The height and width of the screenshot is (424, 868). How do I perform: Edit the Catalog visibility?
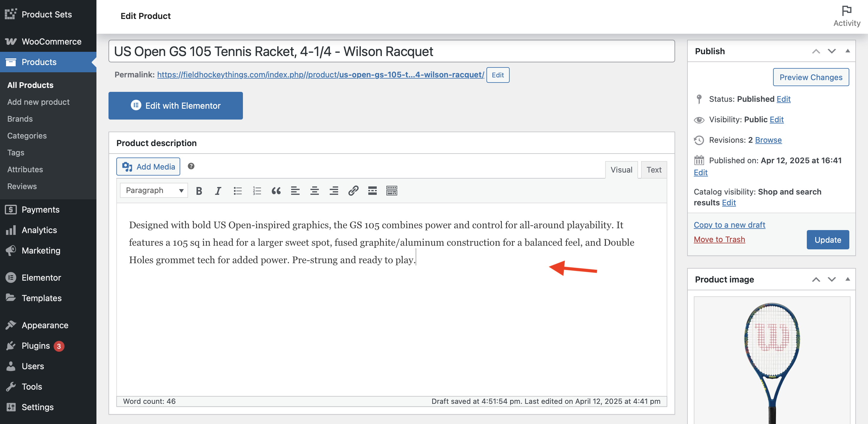click(x=728, y=203)
